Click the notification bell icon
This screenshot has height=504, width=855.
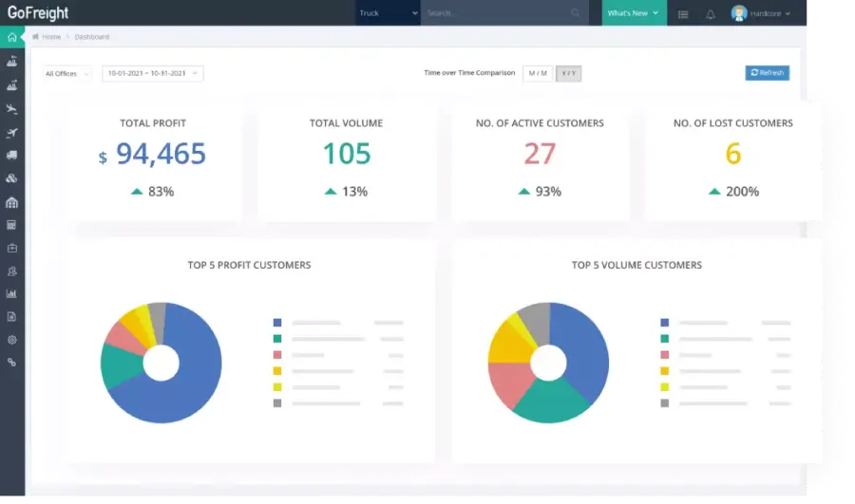(x=711, y=14)
